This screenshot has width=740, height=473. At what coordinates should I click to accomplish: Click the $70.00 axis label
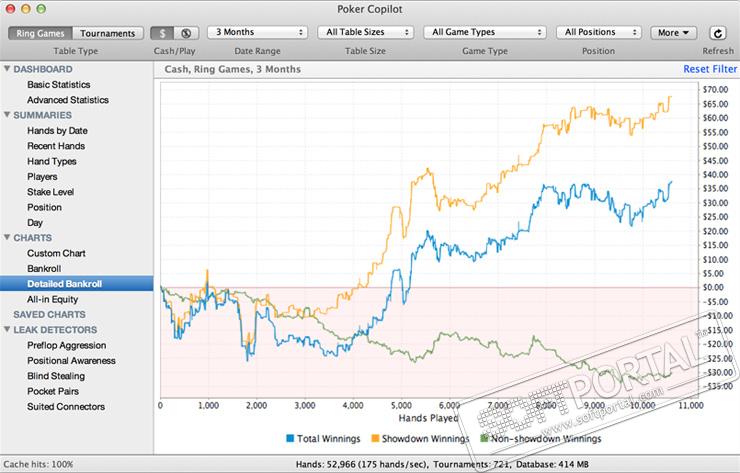[x=715, y=89]
